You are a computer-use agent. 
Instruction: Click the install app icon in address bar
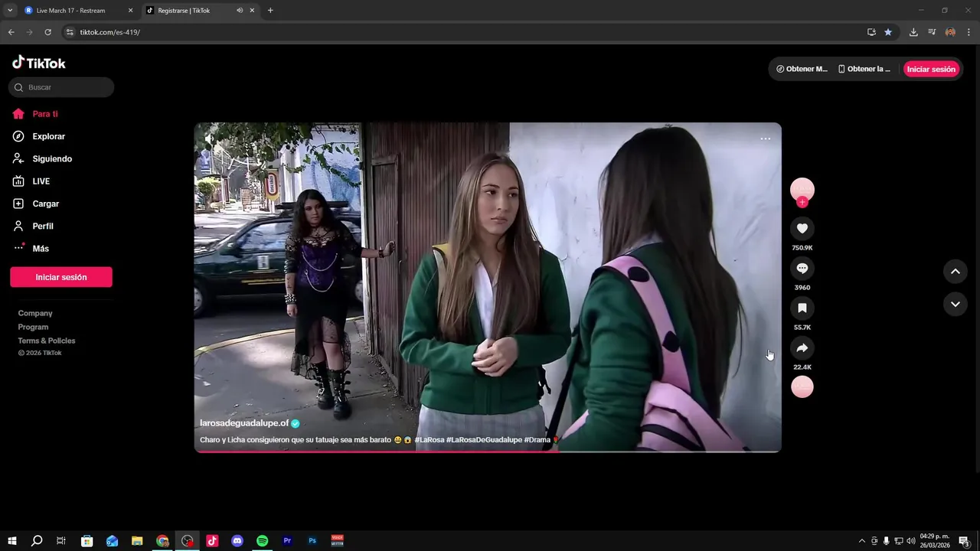point(871,32)
